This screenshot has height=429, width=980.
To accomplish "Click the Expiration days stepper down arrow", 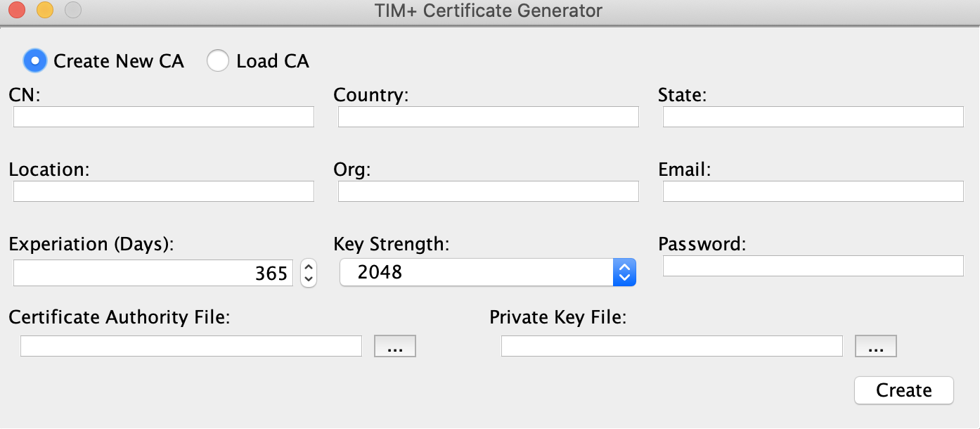I will pyautogui.click(x=308, y=277).
